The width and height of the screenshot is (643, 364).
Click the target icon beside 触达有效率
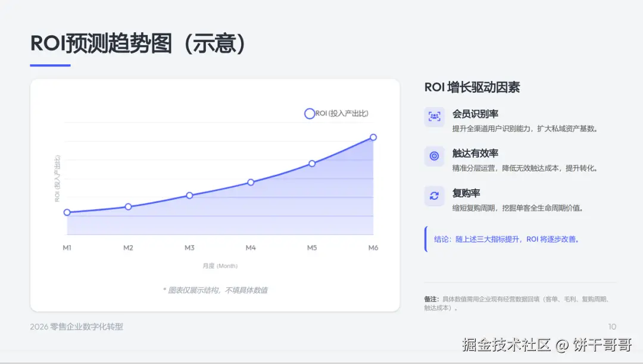pyautogui.click(x=434, y=156)
